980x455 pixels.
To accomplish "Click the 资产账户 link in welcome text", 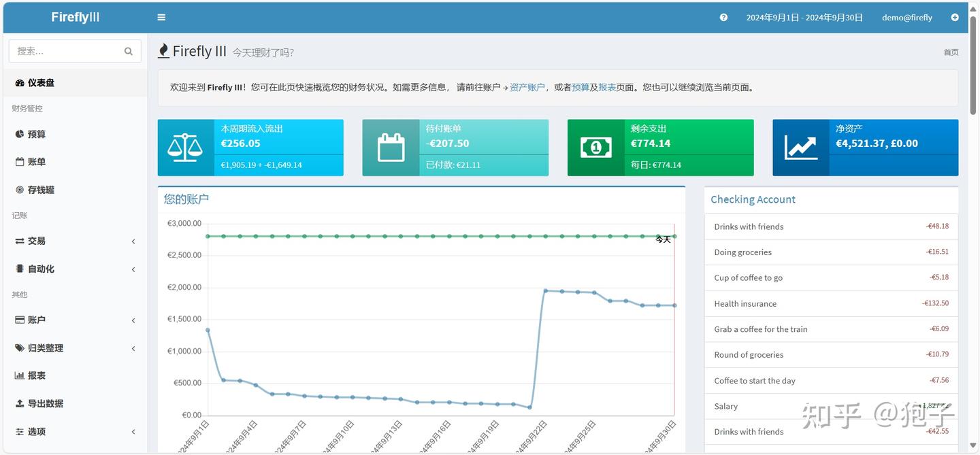I will (527, 87).
